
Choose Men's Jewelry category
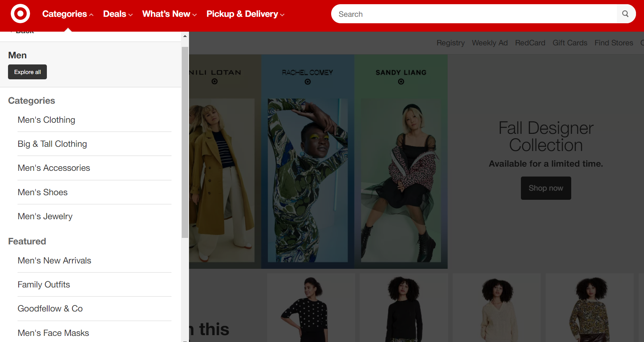point(95,216)
